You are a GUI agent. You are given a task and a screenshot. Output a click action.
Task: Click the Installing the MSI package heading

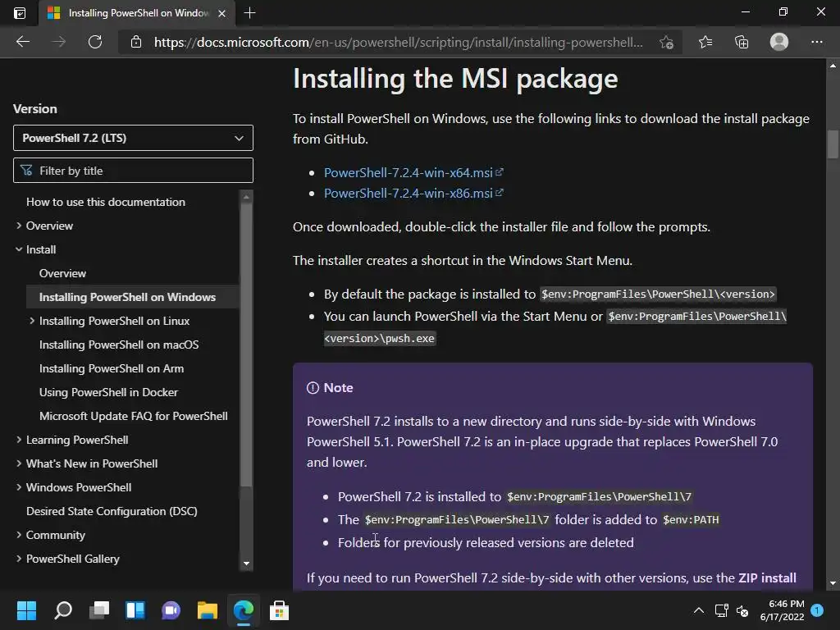(455, 79)
